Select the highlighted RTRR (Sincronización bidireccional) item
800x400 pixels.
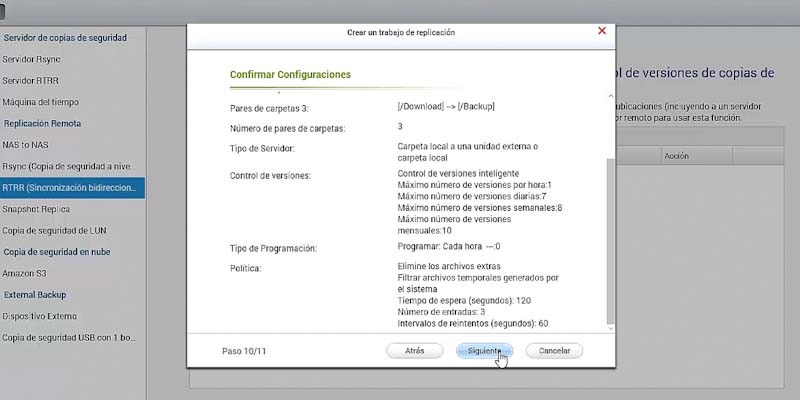coord(72,188)
